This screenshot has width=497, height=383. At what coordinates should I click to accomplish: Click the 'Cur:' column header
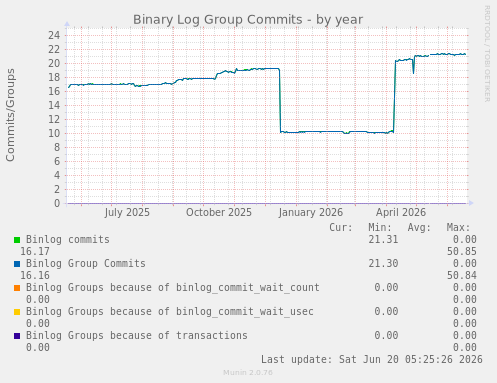click(341, 228)
